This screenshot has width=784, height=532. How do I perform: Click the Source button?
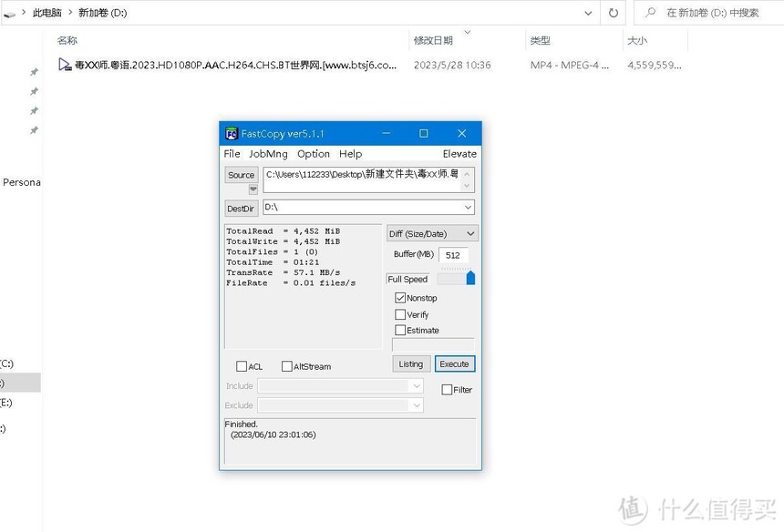(x=242, y=175)
